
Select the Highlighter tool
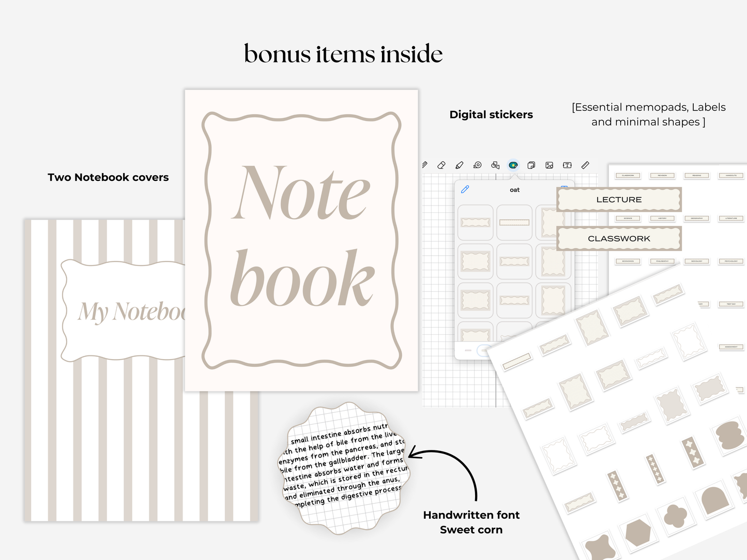[459, 165]
